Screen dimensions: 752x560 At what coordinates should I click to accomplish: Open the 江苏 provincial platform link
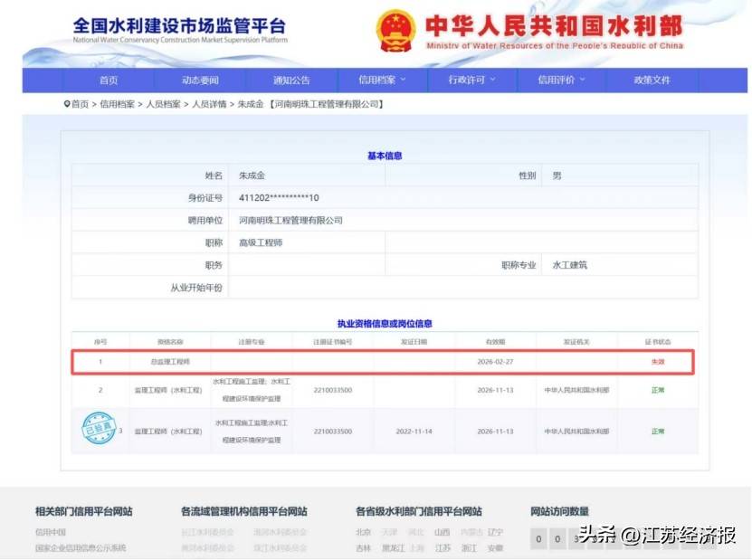(443, 547)
